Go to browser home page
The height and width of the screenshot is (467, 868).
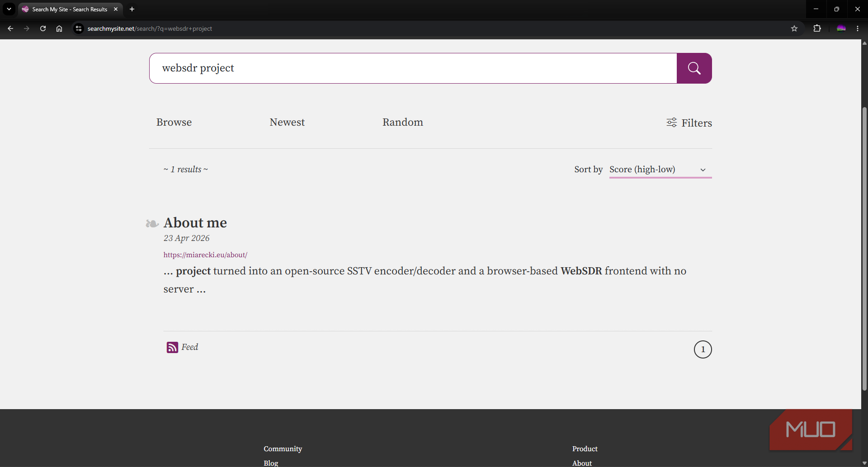click(59, 28)
